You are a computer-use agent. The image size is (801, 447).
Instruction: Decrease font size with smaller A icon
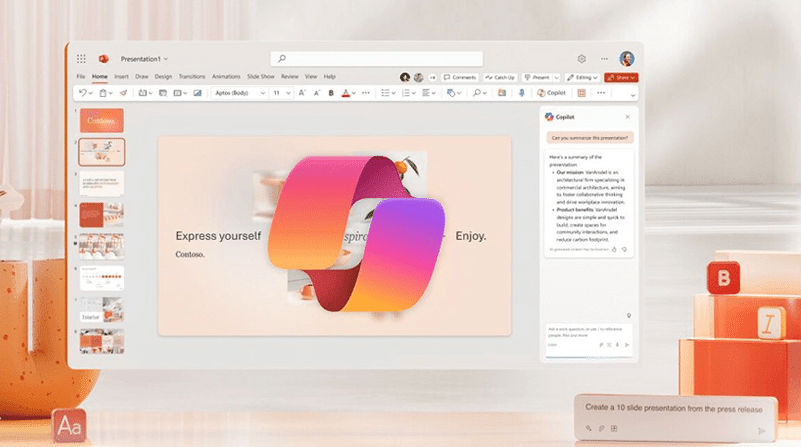click(317, 93)
